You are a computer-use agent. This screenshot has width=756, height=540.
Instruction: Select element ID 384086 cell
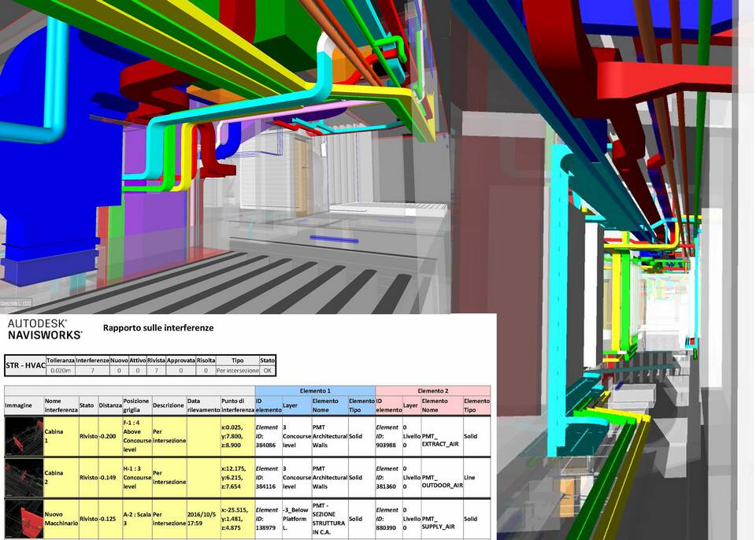click(x=268, y=436)
